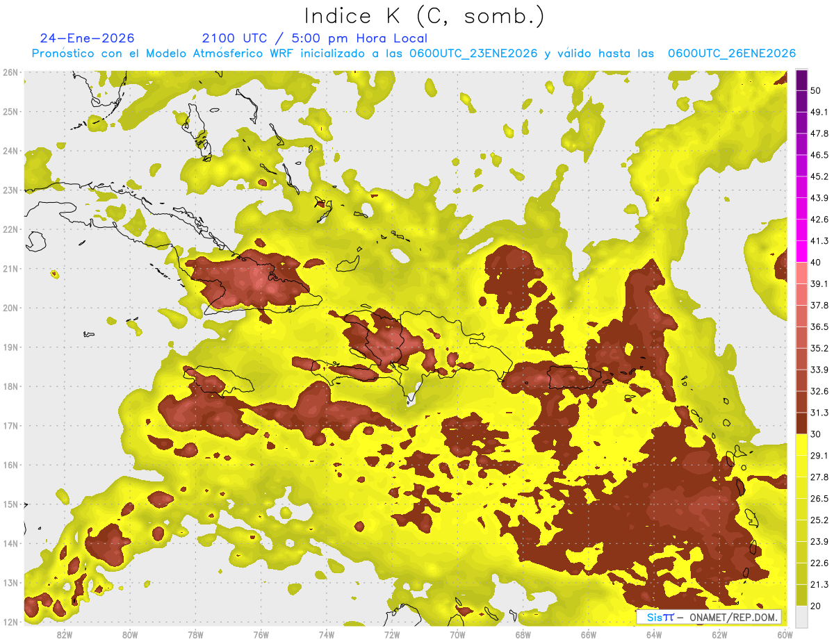Click the '78W' longitude tick label

click(195, 635)
